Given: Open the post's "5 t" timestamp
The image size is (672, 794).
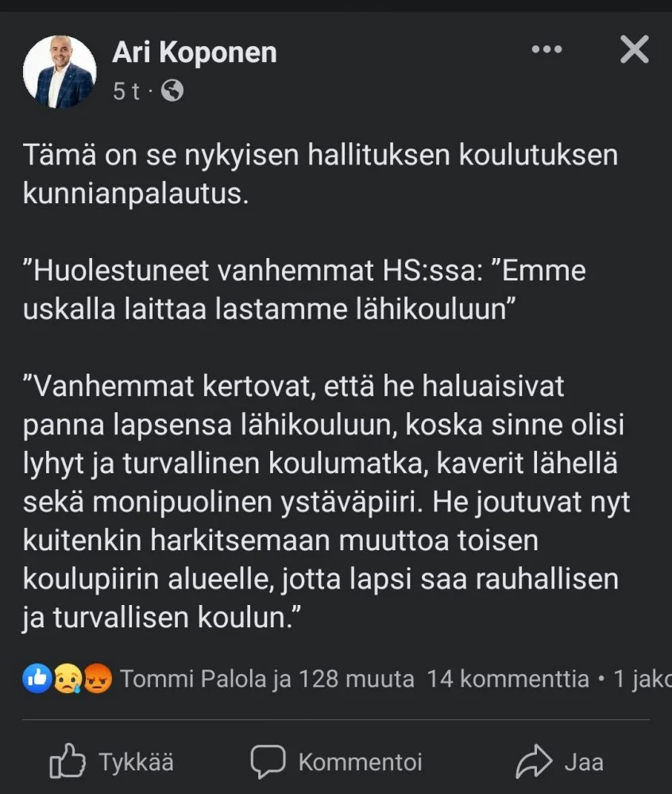Looking at the screenshot, I should [x=126, y=92].
